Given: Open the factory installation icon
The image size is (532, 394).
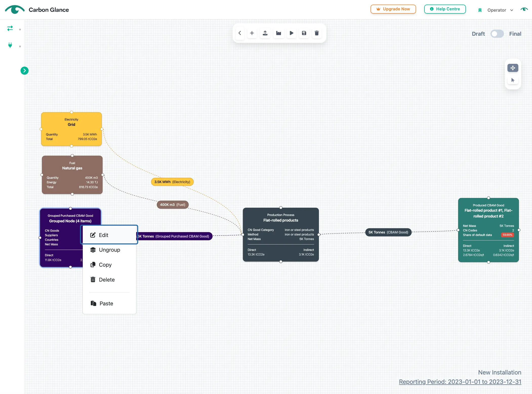Looking at the screenshot, I should (x=278, y=33).
